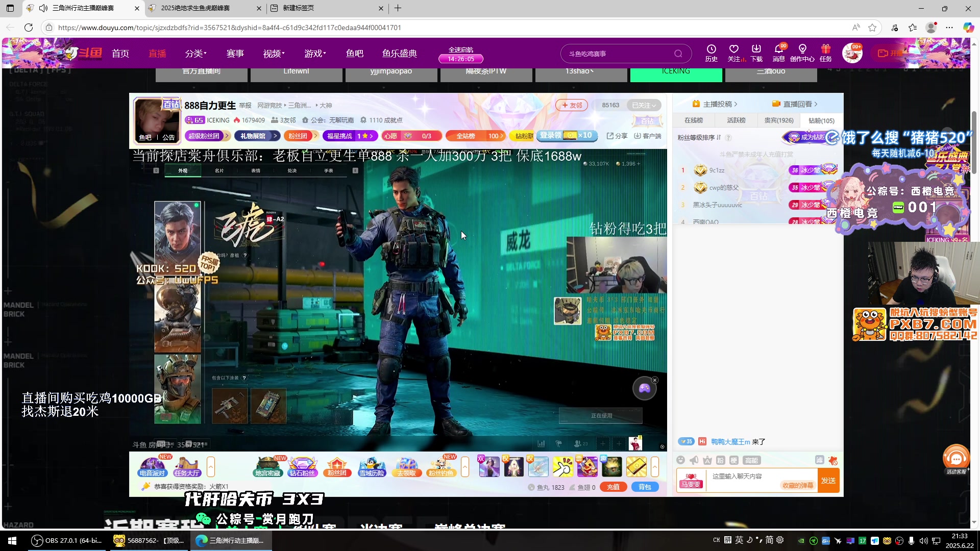Toggle the 高能 danmaku option in chat toolbar
The image size is (980, 551).
point(751,461)
